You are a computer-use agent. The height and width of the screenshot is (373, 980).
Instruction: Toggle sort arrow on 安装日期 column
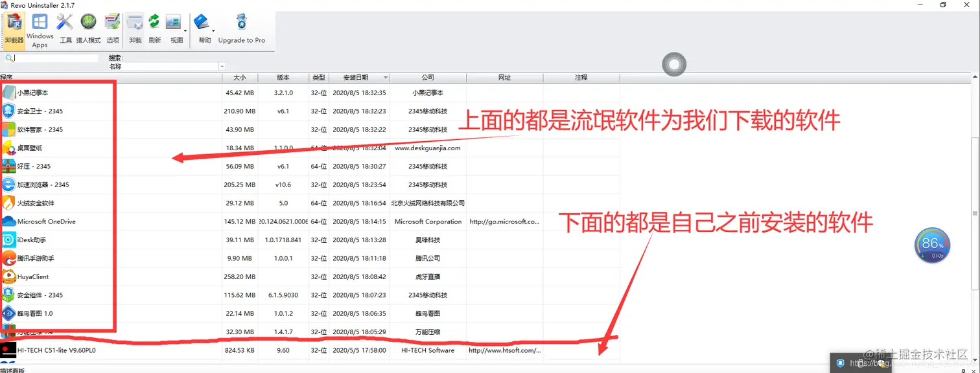(386, 78)
